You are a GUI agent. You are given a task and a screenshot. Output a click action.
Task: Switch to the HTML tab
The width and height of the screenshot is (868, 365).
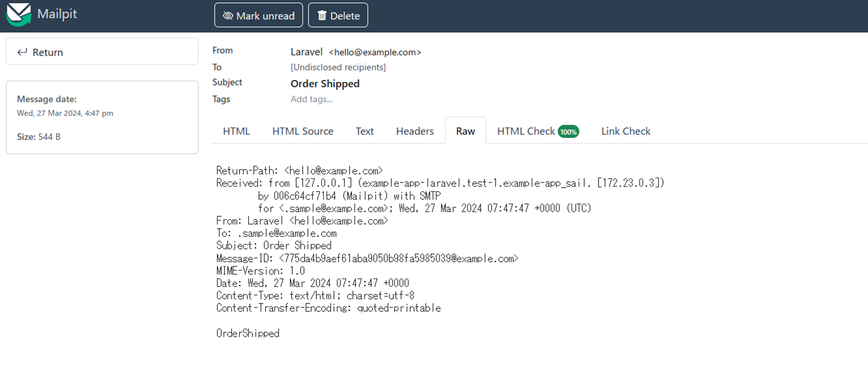pyautogui.click(x=236, y=131)
